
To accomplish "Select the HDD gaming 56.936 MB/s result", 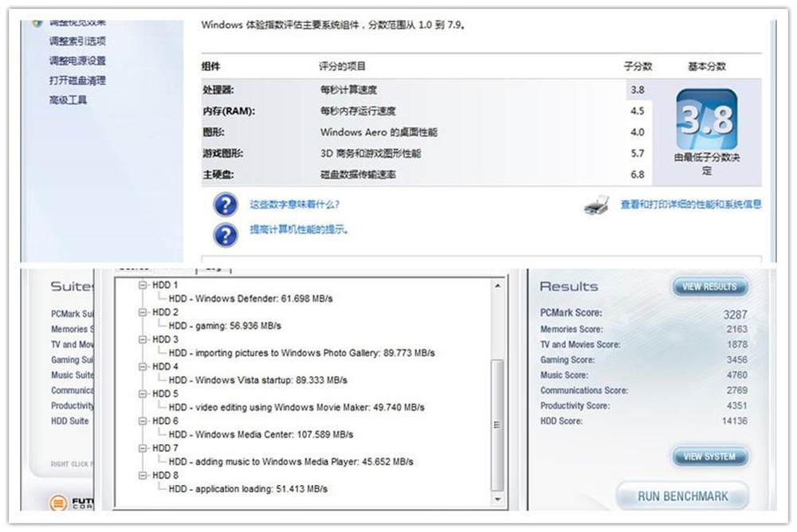I will 225,326.
